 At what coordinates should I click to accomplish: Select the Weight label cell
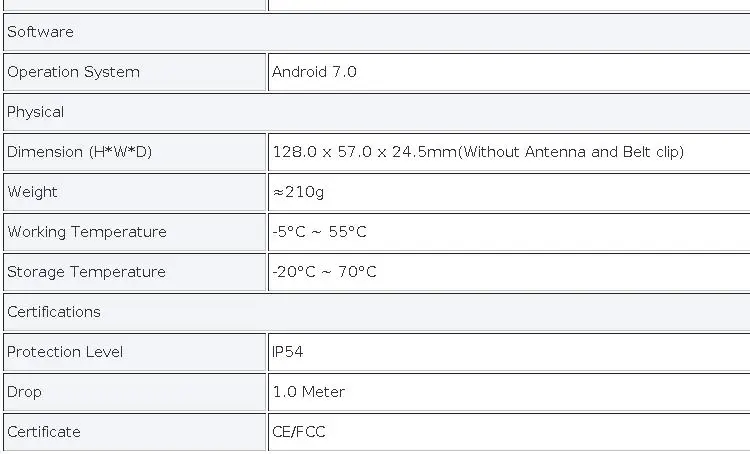(x=135, y=192)
